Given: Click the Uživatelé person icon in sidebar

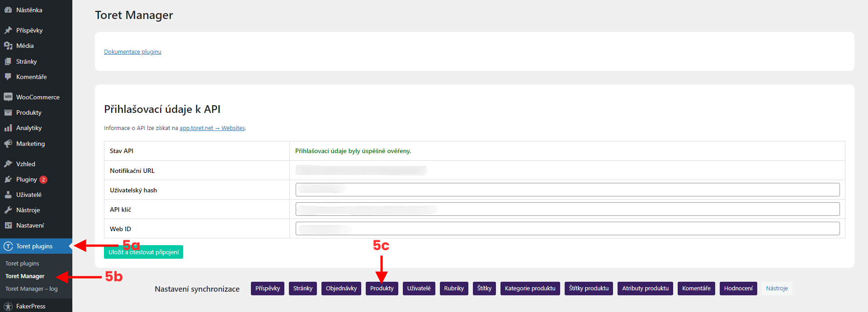Looking at the screenshot, I should click(x=8, y=195).
